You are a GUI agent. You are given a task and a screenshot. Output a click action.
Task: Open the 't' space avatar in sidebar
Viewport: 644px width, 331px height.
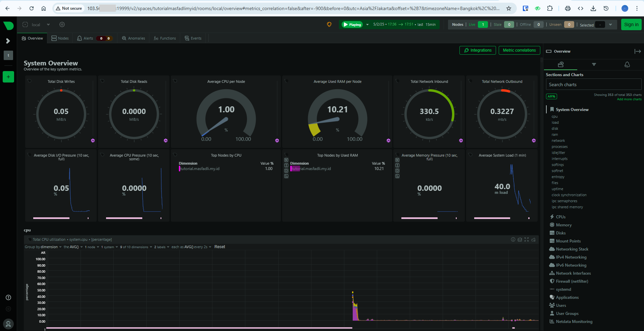pos(8,55)
